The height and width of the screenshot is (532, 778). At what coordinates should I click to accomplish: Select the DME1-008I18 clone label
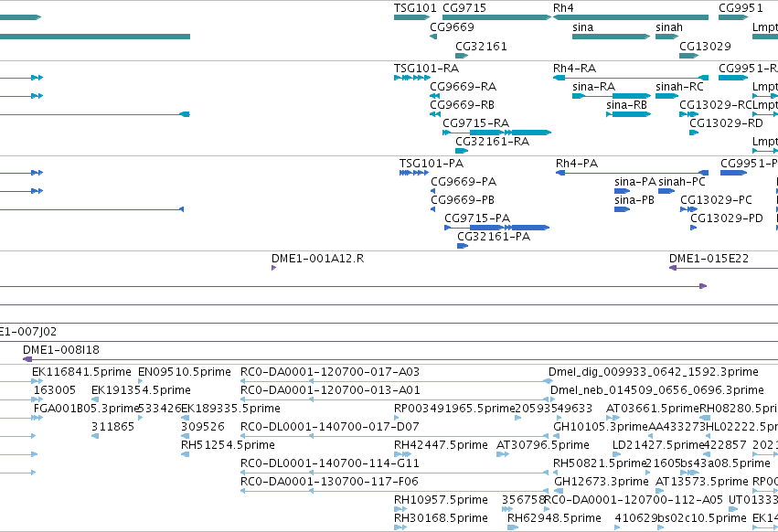[61, 350]
